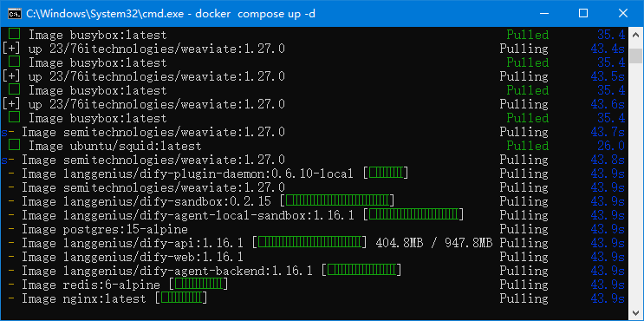Click the scroll down arrow of scrollbar

636,314
